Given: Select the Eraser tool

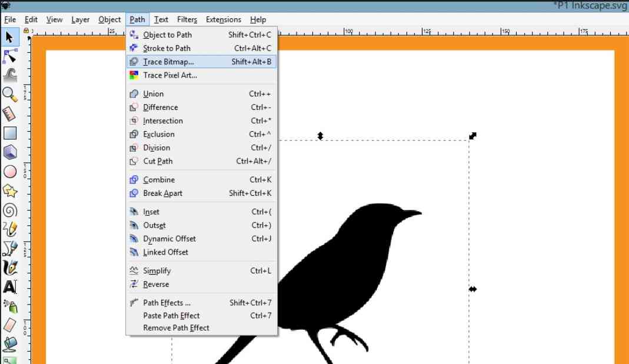Looking at the screenshot, I should [9, 325].
